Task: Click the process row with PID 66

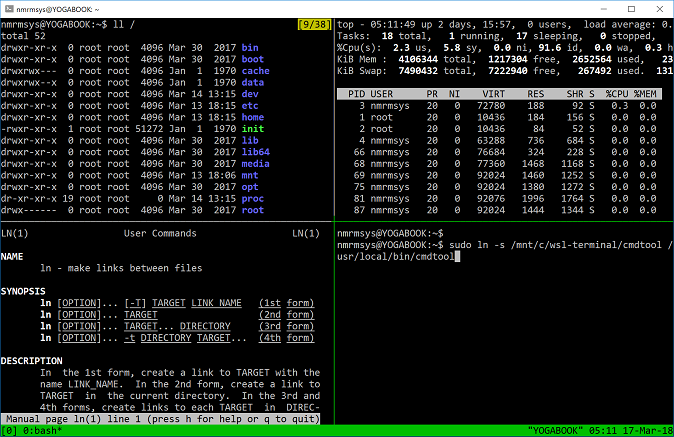Action: coord(499,152)
